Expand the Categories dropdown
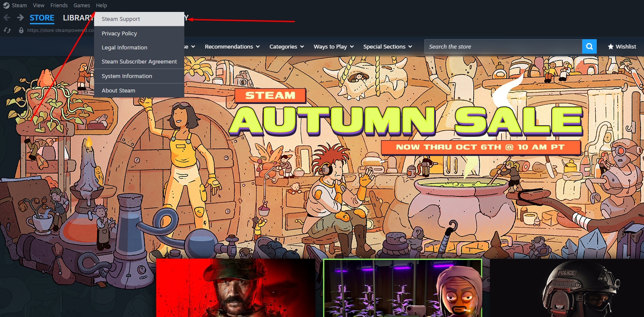The height and width of the screenshot is (317, 644). click(286, 46)
